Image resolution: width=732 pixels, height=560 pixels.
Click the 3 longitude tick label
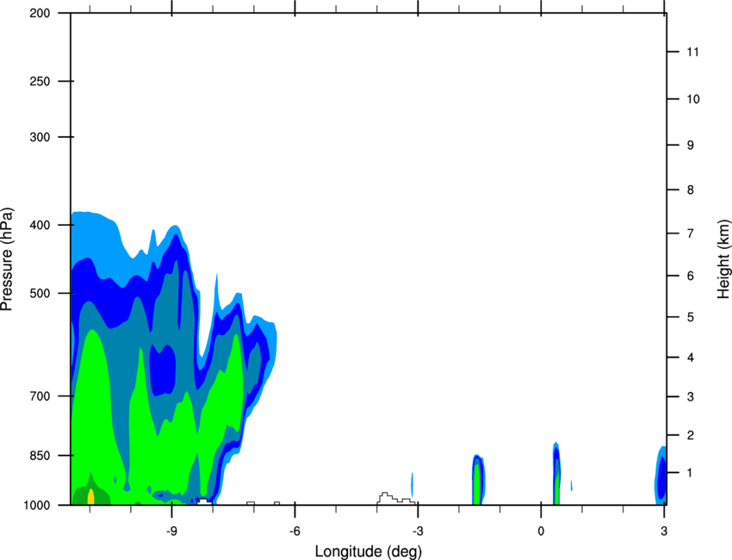(664, 531)
